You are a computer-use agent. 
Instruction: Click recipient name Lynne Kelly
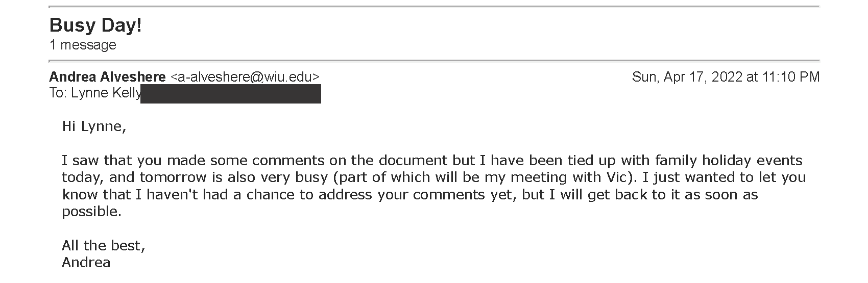coord(106,93)
